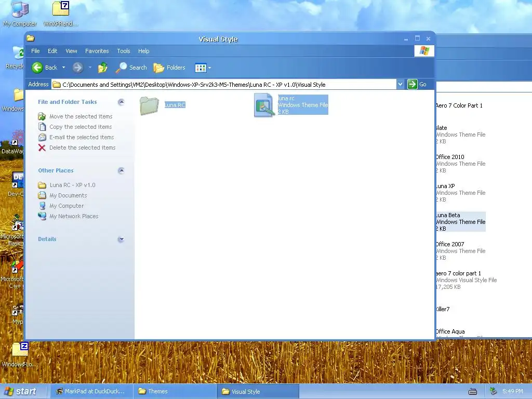Click the Visual Style title bar folder icon

pyautogui.click(x=31, y=38)
